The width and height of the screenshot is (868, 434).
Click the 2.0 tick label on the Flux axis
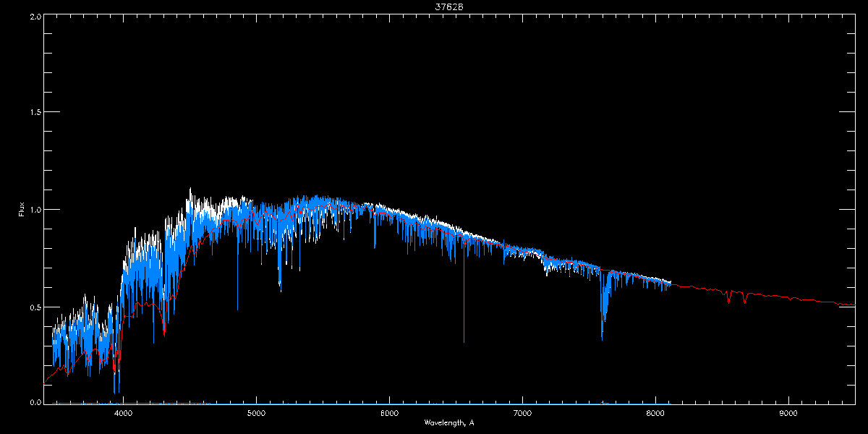tap(35, 15)
